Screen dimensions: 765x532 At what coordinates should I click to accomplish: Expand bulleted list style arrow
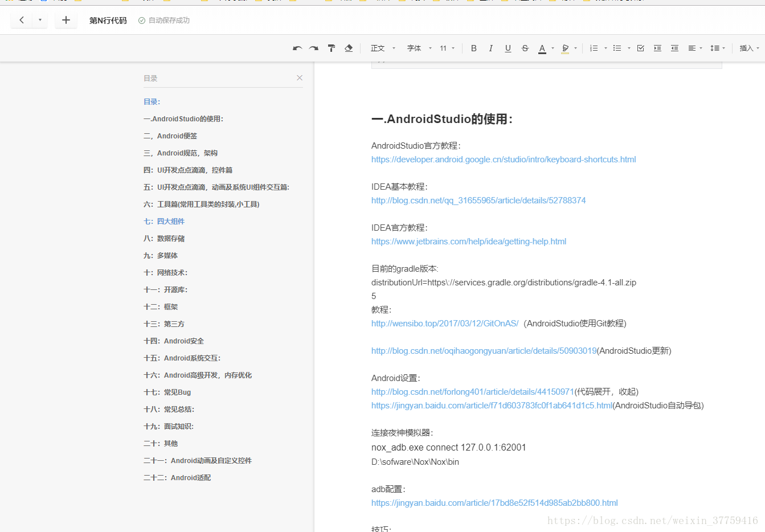tap(629, 48)
